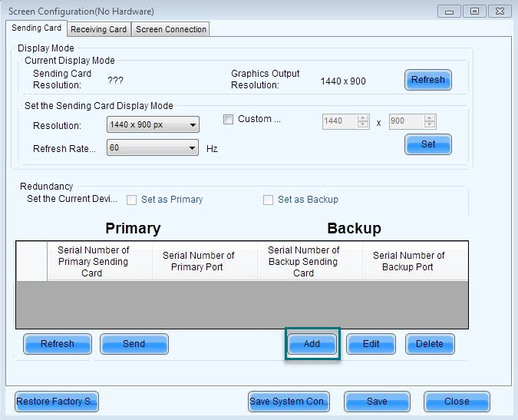
Task: Open the Screen Connection tab
Action: pos(170,29)
